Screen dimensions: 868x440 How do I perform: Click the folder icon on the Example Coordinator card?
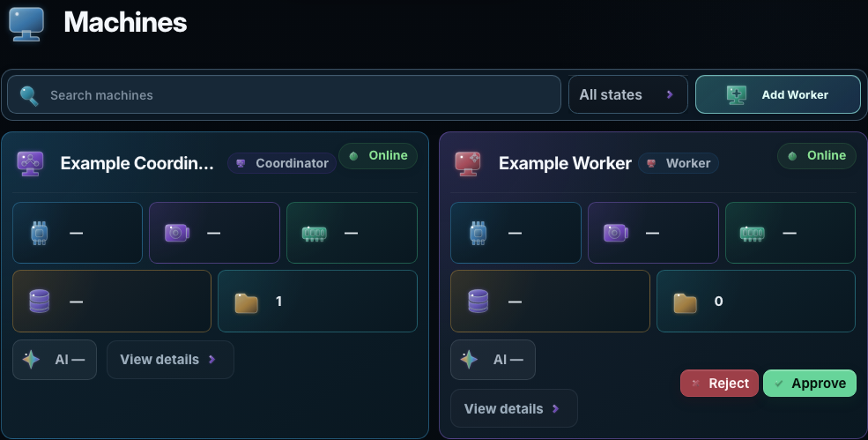point(247,302)
